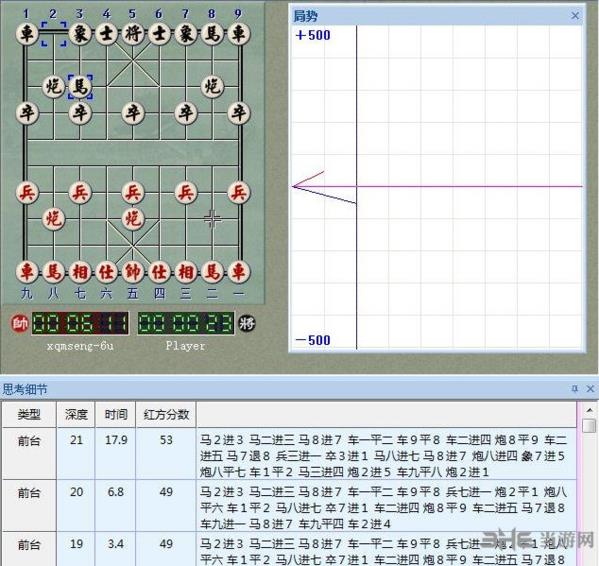Click the scrollbar thumb in 思考细节

589,425
